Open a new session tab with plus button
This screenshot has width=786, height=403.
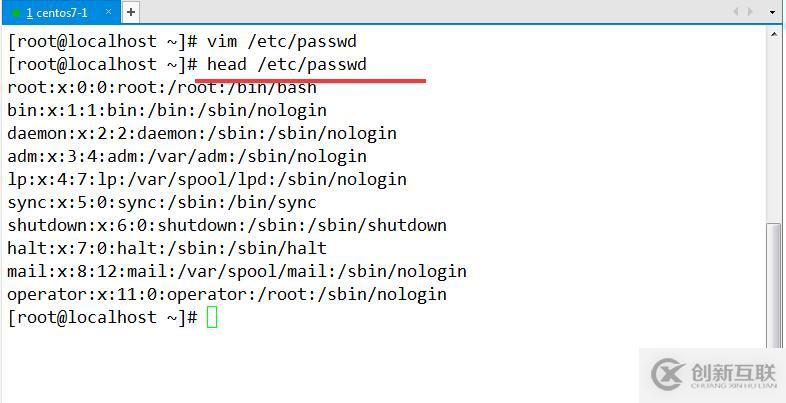coord(131,13)
